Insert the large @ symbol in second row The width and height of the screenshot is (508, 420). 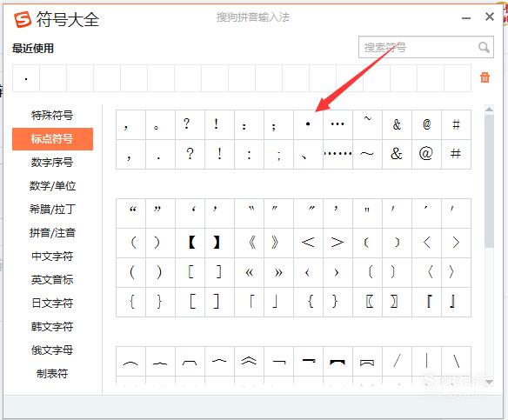click(x=426, y=154)
